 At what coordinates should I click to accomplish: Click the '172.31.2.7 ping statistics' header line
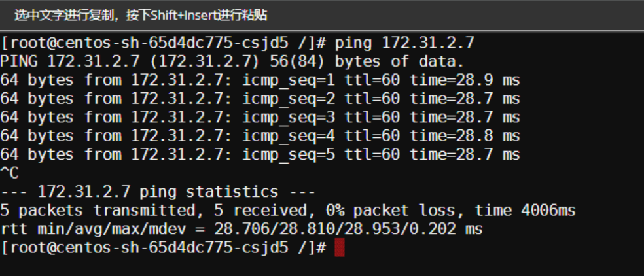tap(158, 192)
